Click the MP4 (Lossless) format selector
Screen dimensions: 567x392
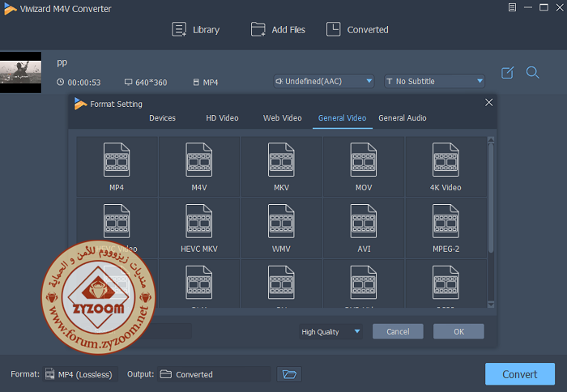pos(80,374)
